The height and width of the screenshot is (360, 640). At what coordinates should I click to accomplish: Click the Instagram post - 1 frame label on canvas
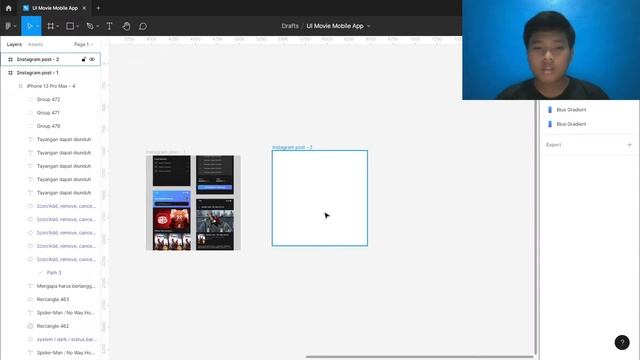[x=166, y=152]
